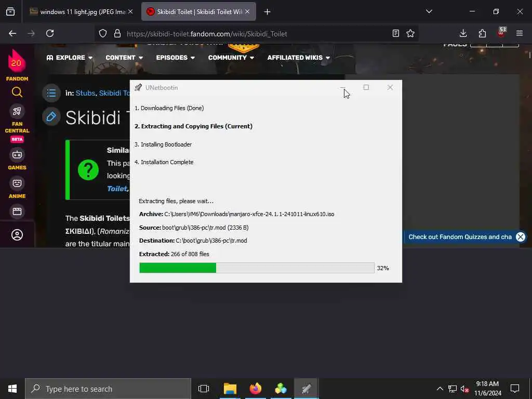The image size is (532, 399).
Task: Minimize the UNetbootin window
Action: click(343, 87)
